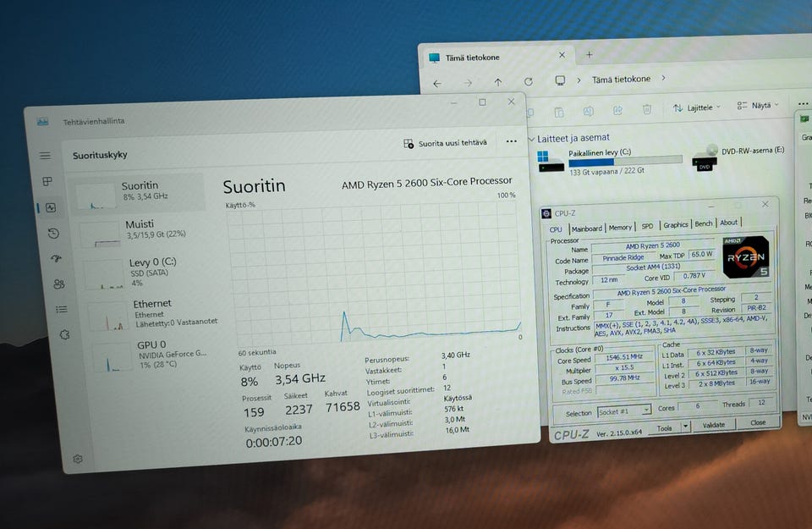Select Ethernet performance entry
This screenshot has width=812, height=529.
coord(153,313)
